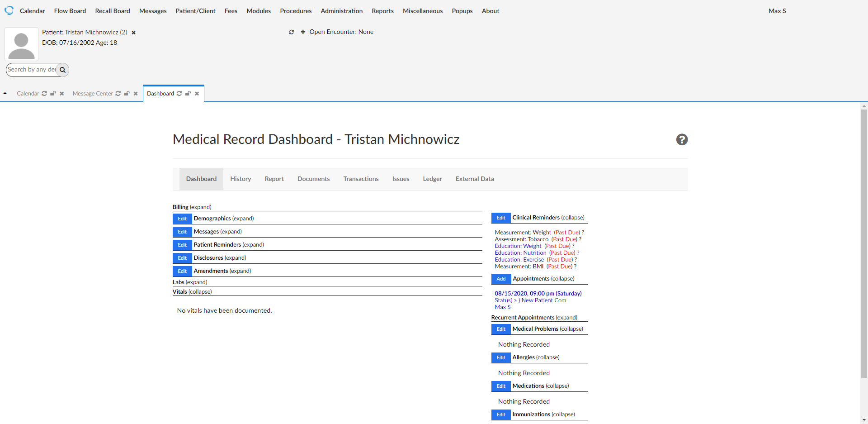868x424 pixels.
Task: Open the Procedures menu
Action: 296,11
